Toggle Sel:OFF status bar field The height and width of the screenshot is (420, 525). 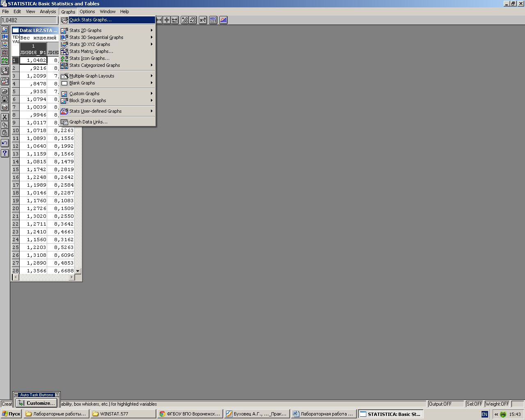475,404
